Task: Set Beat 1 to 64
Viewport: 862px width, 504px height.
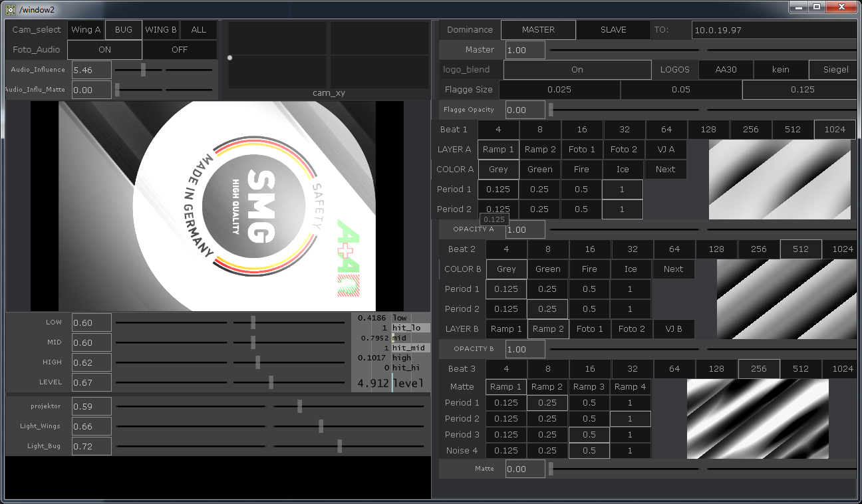Action: tap(666, 130)
